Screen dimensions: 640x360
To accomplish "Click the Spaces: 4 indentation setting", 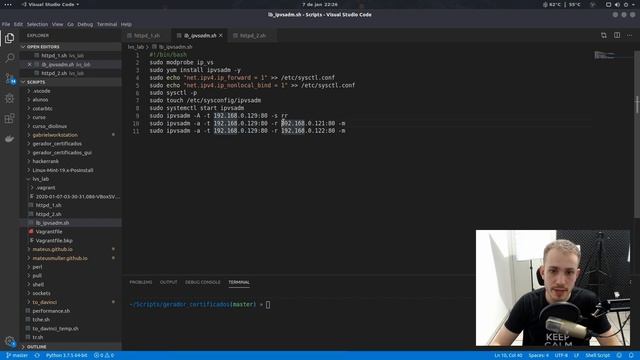I will click(x=539, y=356).
